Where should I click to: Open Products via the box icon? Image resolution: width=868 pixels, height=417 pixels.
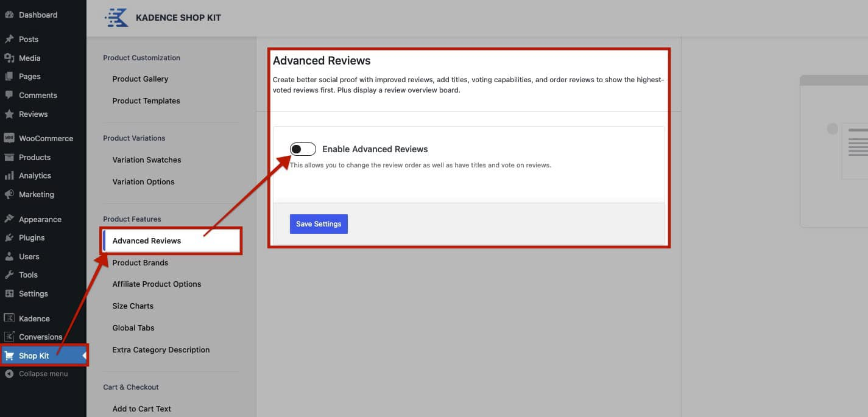coord(11,157)
